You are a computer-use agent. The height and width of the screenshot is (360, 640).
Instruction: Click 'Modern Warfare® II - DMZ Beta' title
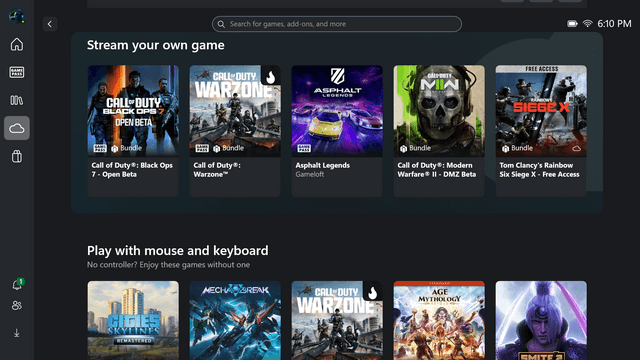point(437,170)
